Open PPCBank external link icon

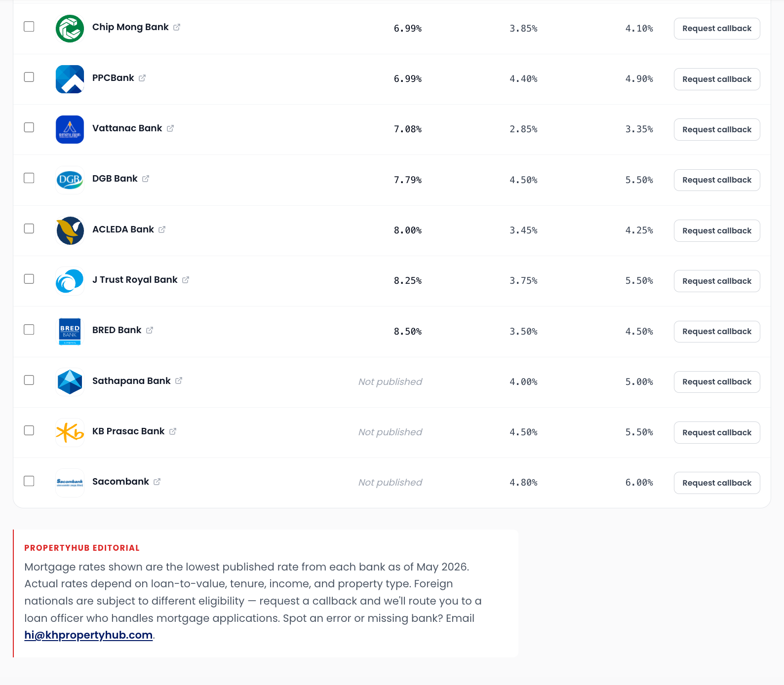pos(142,78)
